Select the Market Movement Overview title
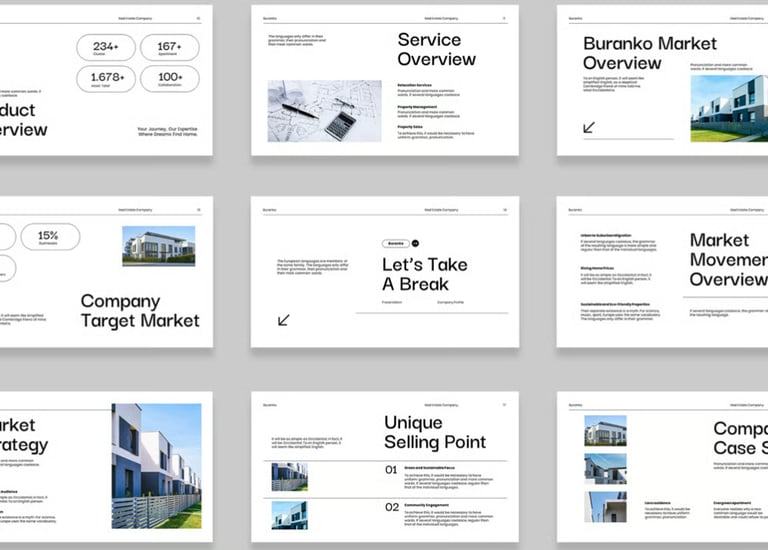 [x=729, y=260]
